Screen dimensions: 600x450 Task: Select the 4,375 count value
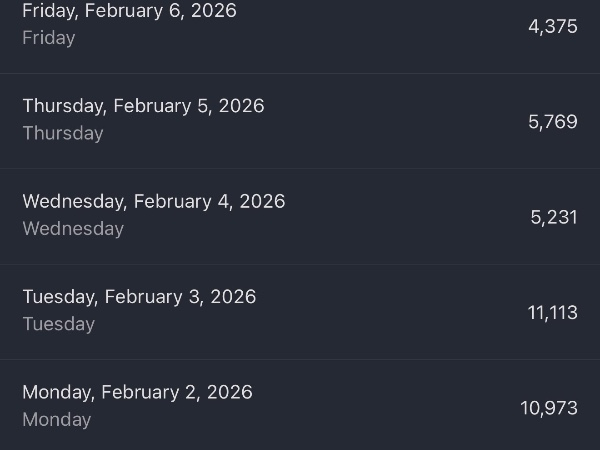point(553,26)
